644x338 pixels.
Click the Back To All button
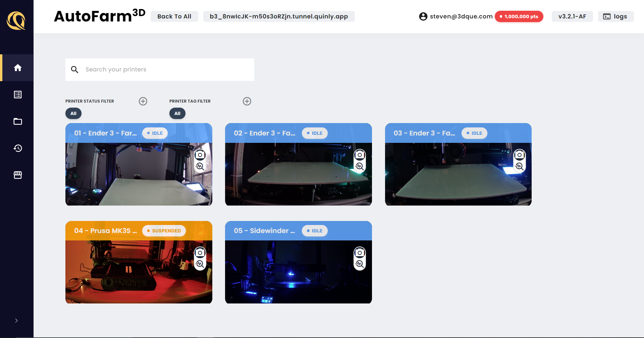[174, 16]
